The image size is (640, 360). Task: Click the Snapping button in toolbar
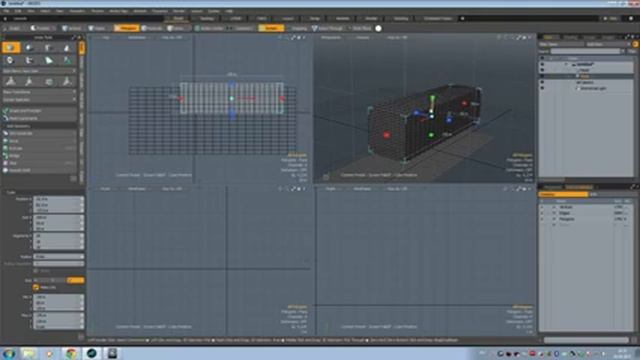point(298,28)
